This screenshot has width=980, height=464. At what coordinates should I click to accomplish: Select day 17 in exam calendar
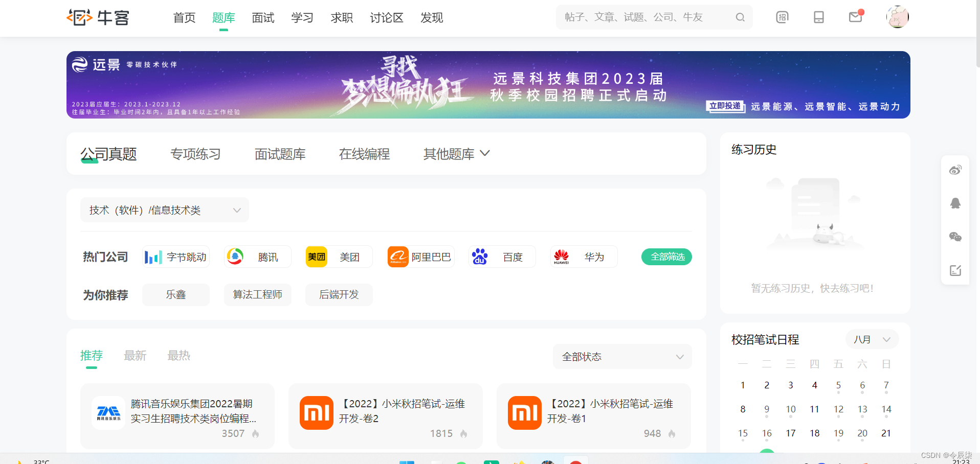pos(791,433)
